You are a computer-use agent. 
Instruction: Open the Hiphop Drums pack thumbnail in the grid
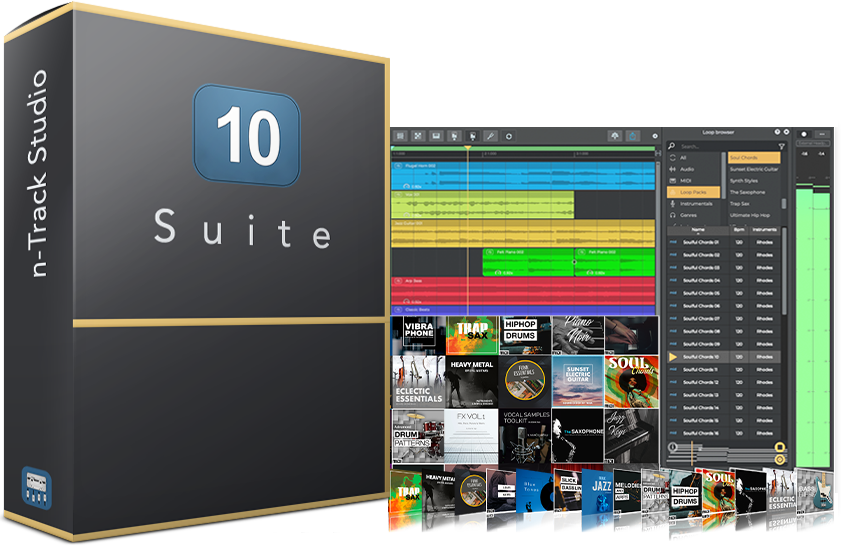coord(525,335)
